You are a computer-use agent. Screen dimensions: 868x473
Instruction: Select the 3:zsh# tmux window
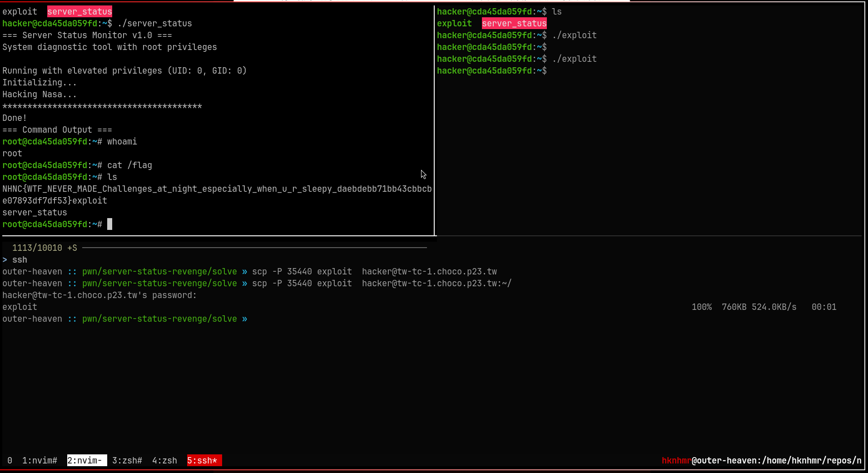click(127, 460)
